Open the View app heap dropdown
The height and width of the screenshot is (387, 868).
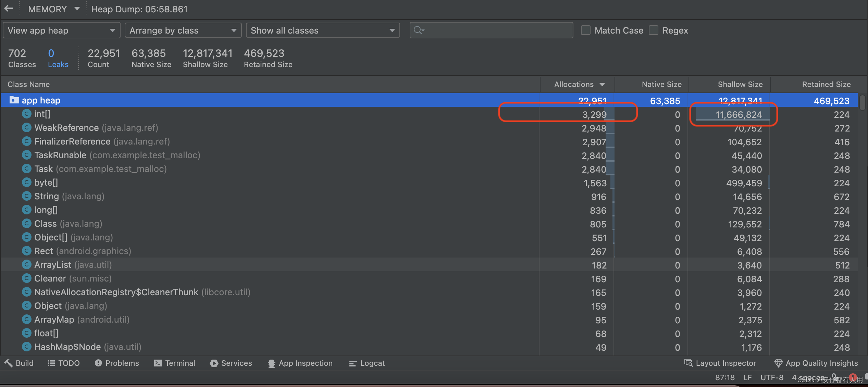(x=61, y=30)
